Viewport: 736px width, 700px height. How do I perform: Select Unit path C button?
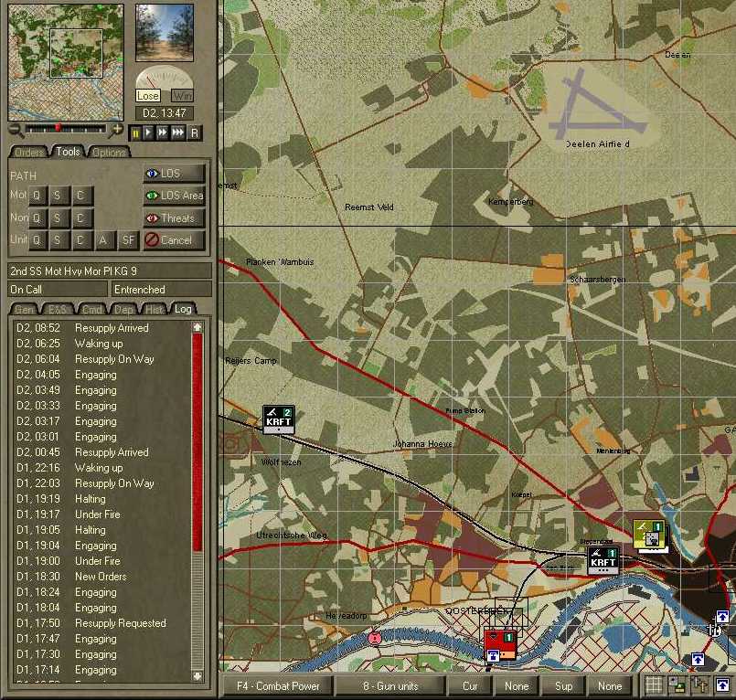click(x=81, y=240)
